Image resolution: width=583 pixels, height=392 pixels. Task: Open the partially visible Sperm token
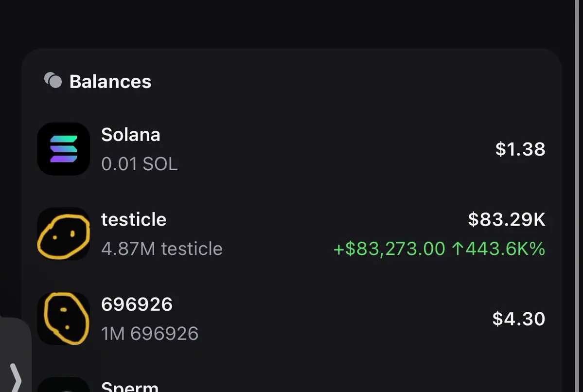(x=130, y=387)
